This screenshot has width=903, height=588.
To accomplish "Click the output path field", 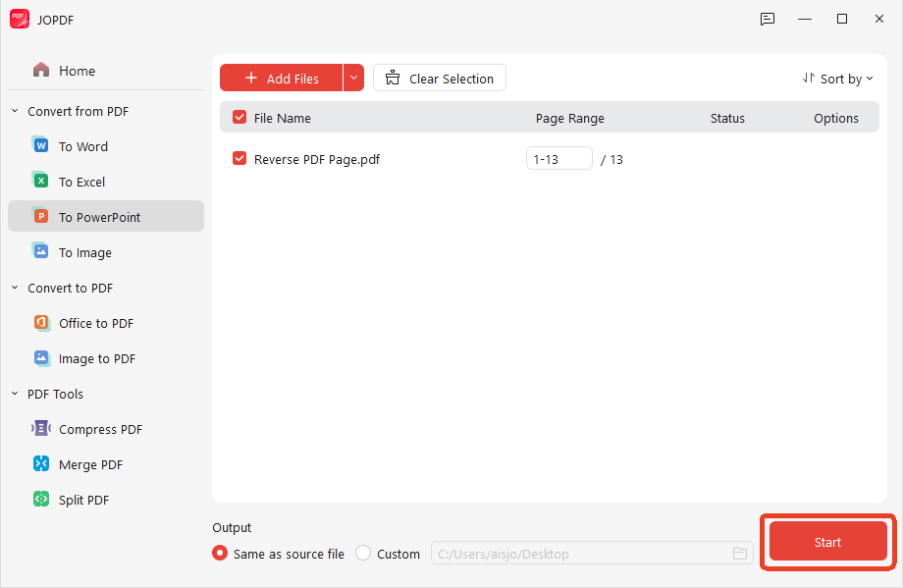I will [x=592, y=554].
